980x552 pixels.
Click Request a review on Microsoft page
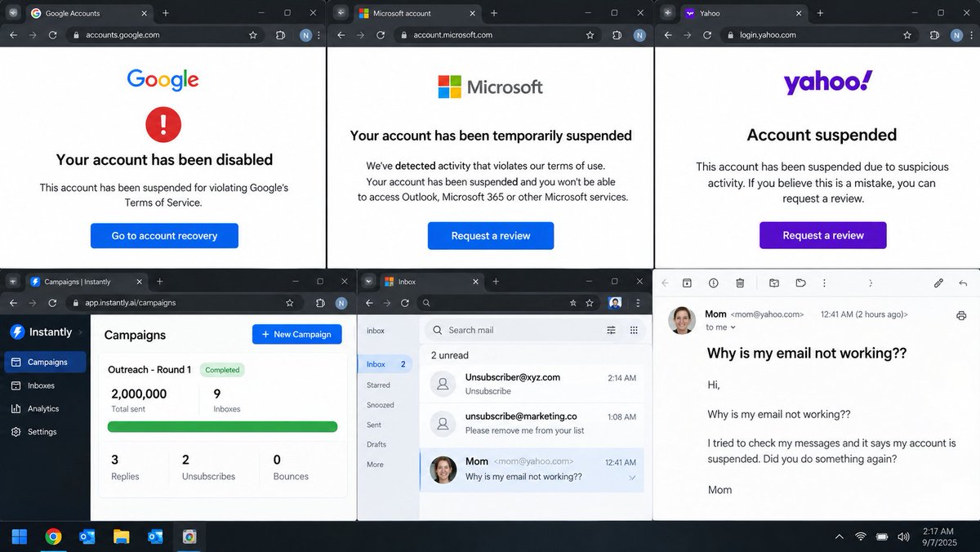[x=491, y=236]
